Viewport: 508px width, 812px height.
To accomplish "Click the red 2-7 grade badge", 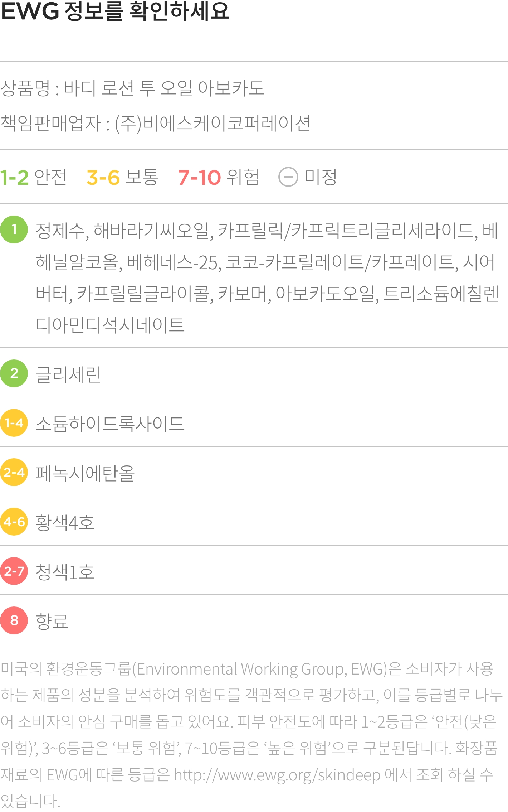I will 14,571.
